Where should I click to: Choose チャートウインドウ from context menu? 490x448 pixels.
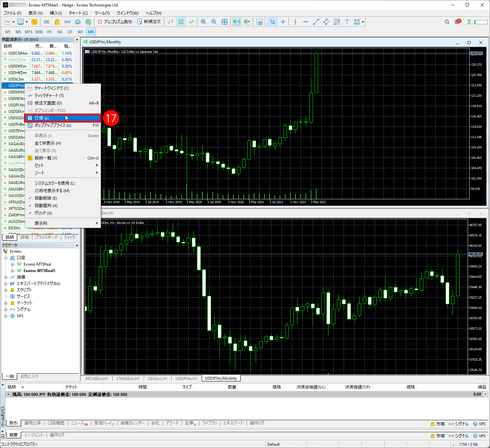(63, 88)
